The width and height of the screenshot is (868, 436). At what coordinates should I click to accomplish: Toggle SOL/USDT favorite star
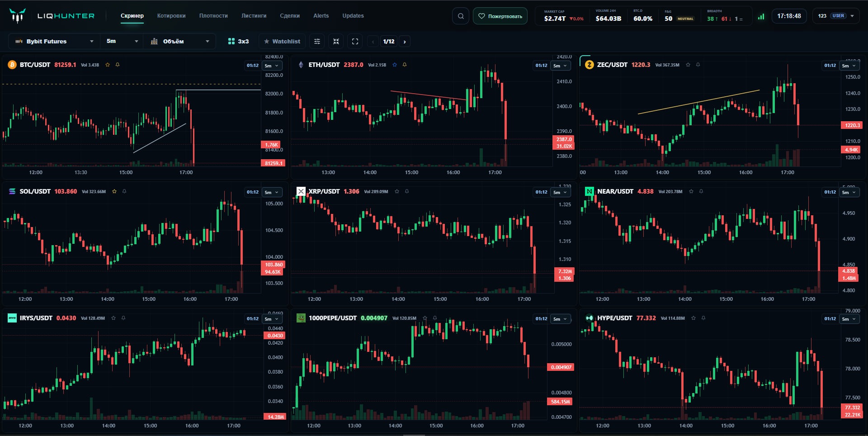pyautogui.click(x=114, y=191)
